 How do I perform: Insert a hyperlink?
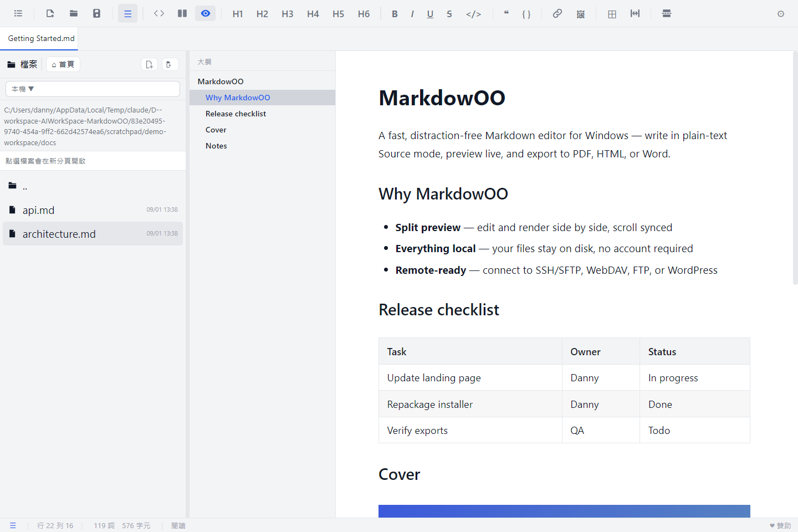click(x=557, y=14)
